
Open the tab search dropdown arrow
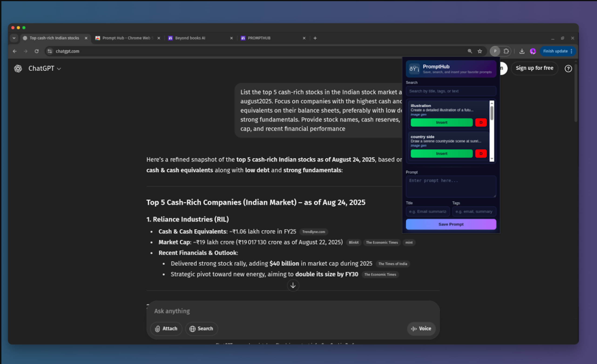tap(14, 38)
